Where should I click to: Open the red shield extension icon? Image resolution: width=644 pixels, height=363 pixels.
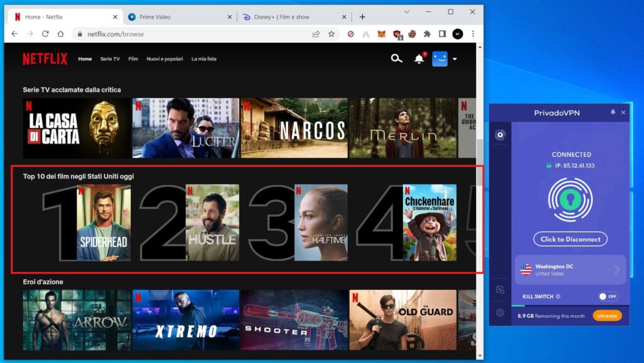click(x=397, y=35)
